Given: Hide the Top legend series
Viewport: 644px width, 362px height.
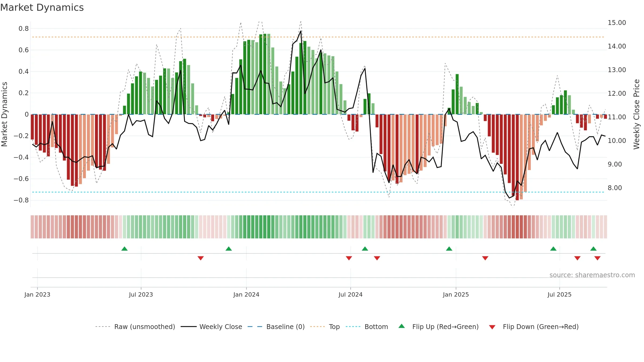Looking at the screenshot, I should [x=325, y=327].
